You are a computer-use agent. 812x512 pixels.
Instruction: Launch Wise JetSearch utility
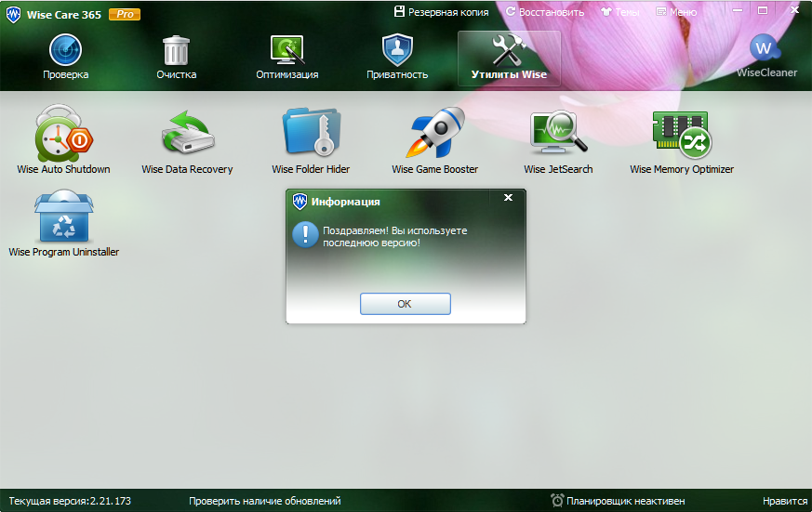click(x=558, y=139)
